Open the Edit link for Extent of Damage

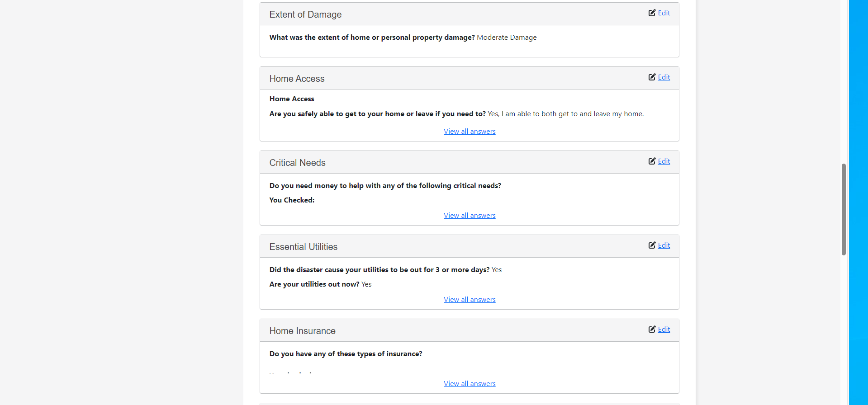pyautogui.click(x=664, y=13)
